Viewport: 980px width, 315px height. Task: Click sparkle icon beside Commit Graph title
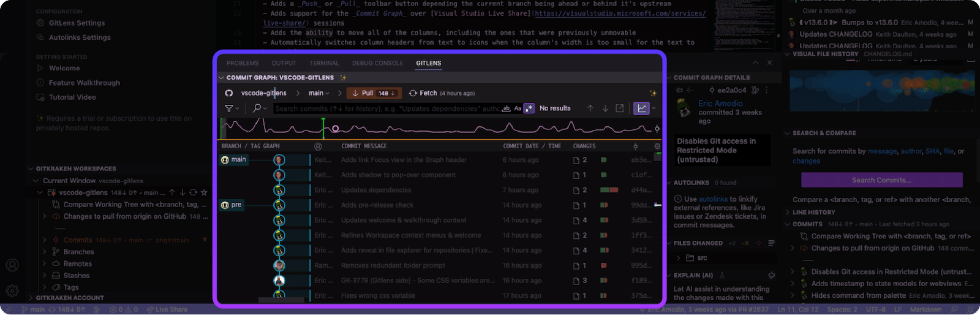[x=343, y=78]
